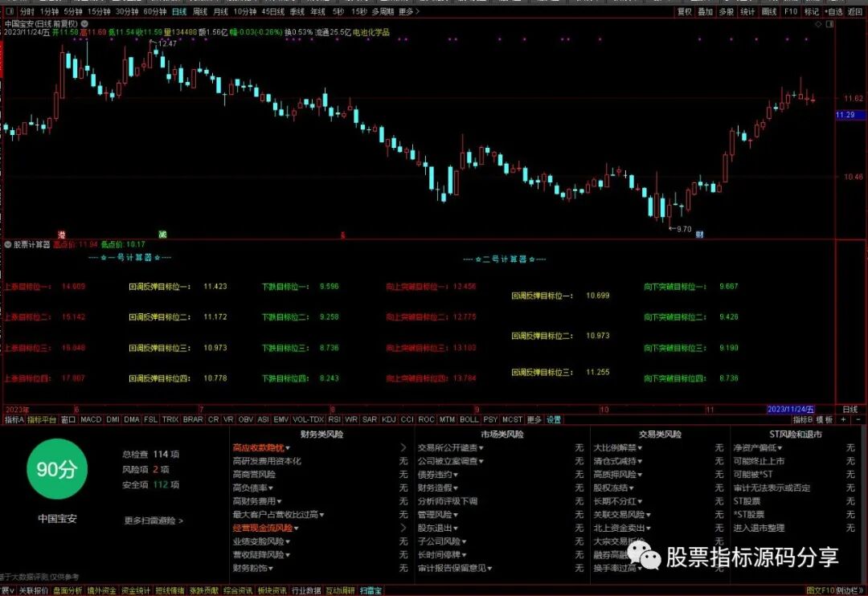
Task: Click the green 减 marker under chart
Action: [x=162, y=235]
